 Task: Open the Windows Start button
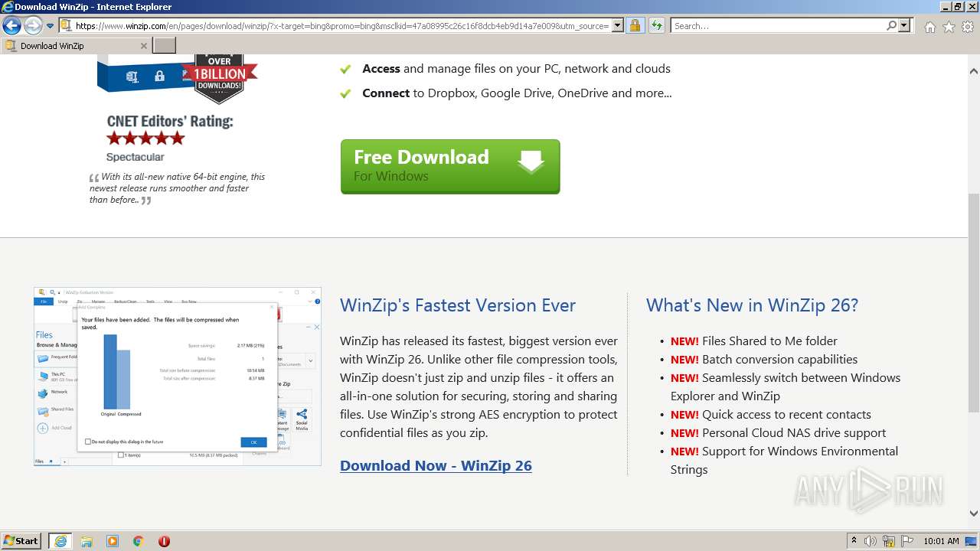tap(21, 540)
